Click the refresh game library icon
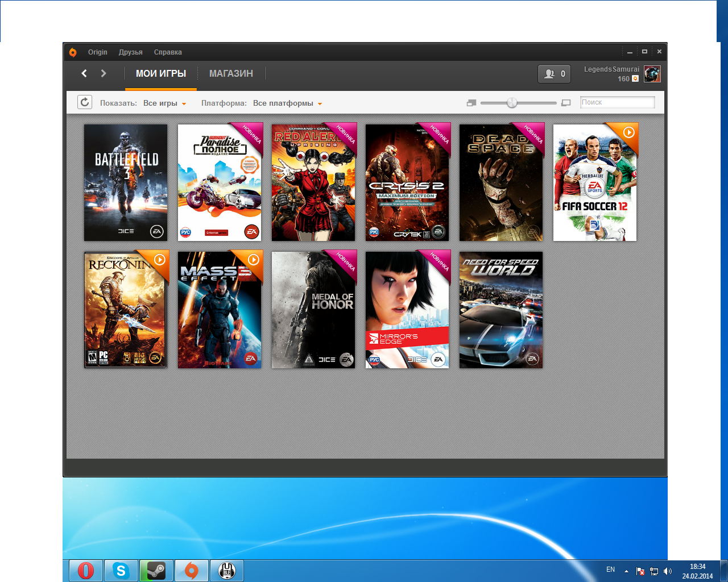Image resolution: width=728 pixels, height=582 pixels. 85,102
